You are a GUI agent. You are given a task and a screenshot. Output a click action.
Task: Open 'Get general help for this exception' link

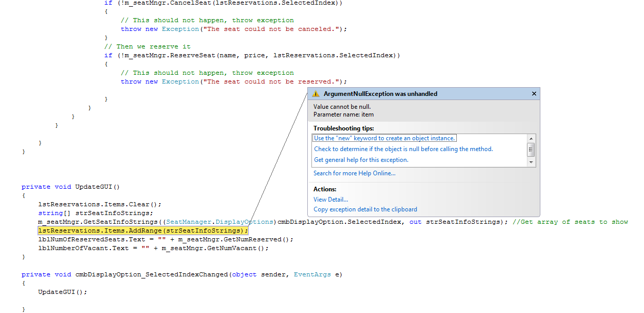[361, 160]
